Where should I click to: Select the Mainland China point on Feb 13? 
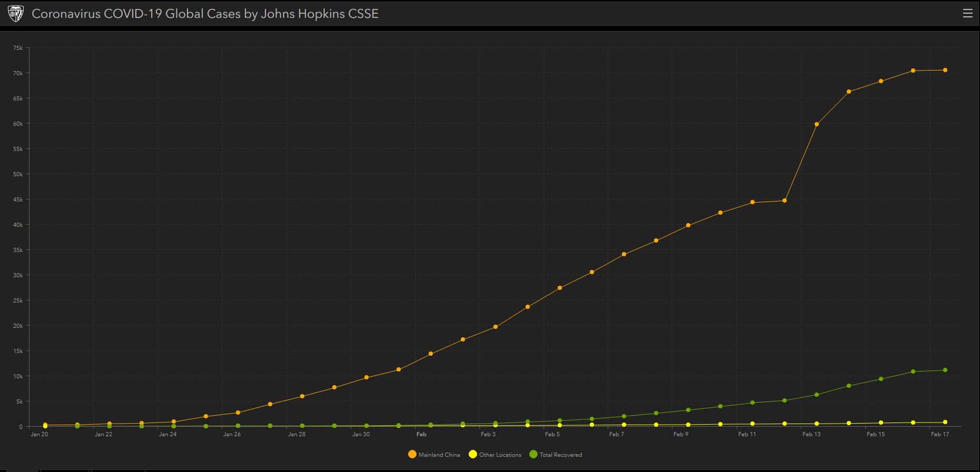click(817, 125)
